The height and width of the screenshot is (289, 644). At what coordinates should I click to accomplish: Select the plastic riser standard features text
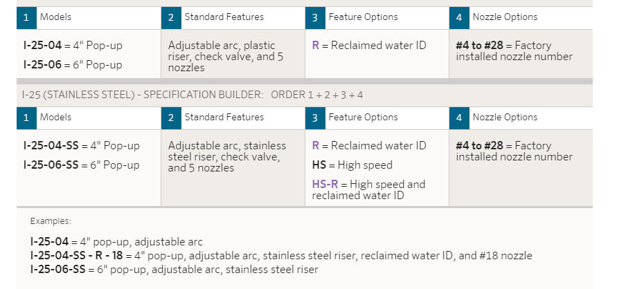pos(226,57)
